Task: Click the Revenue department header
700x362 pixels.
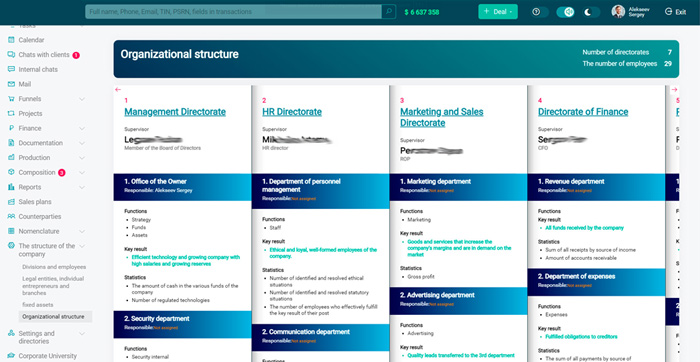Action: 596,187
